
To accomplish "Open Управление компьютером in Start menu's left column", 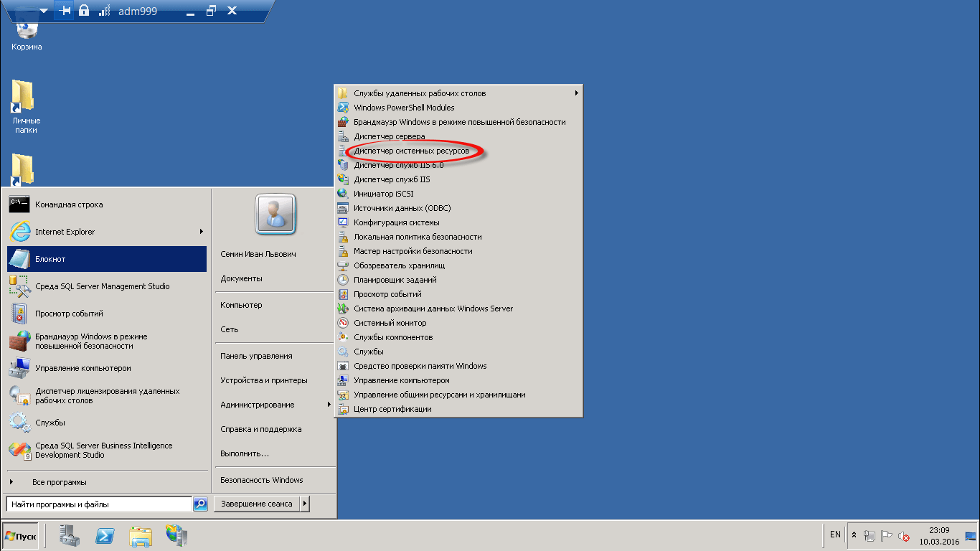I will point(107,368).
